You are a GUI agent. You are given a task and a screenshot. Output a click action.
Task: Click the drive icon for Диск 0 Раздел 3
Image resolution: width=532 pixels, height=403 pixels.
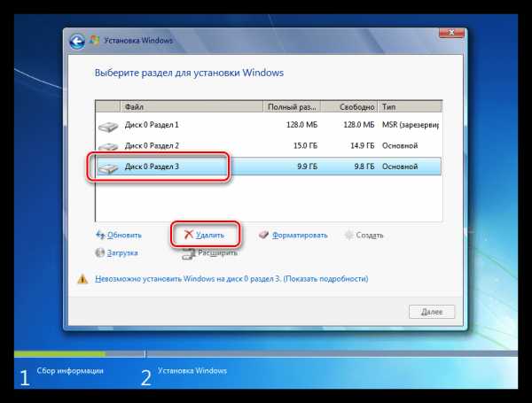108,167
